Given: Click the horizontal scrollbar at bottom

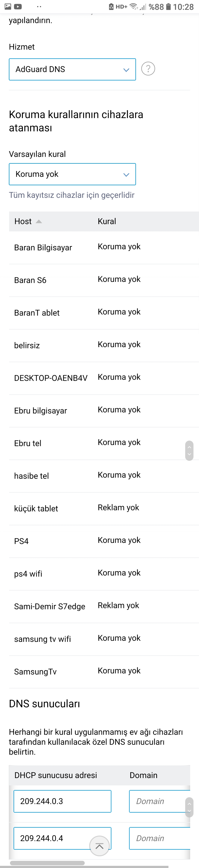Looking at the screenshot, I should [x=47, y=863].
